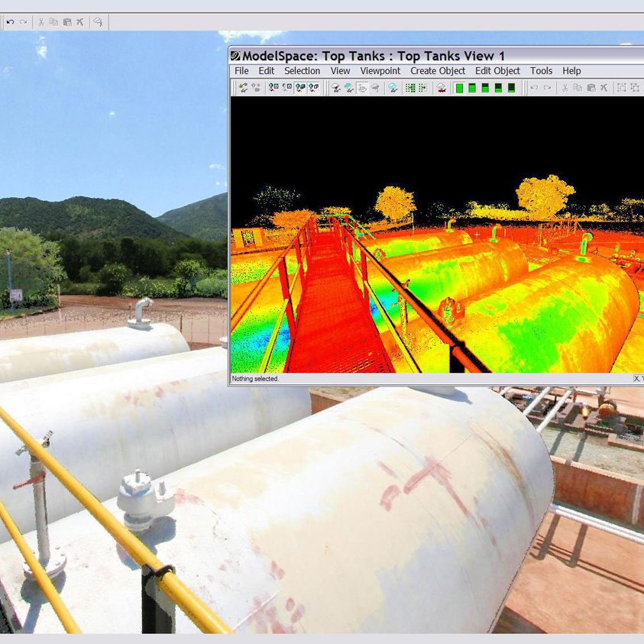Click Undo in the main window toolbar

pyautogui.click(x=10, y=22)
